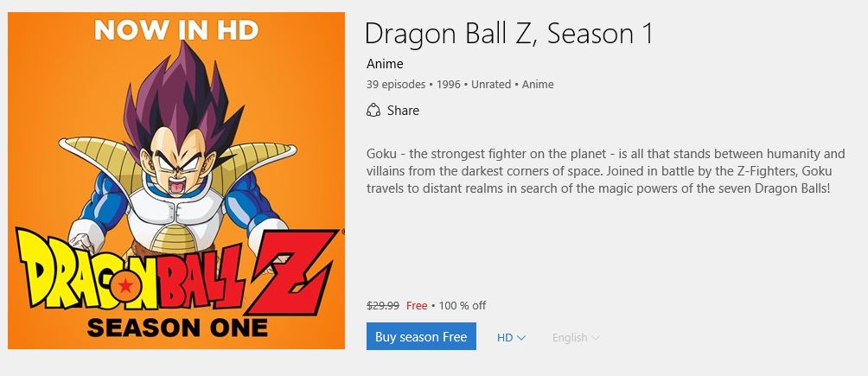The image size is (868, 376).
Task: Open the Anime studio link under title
Action: (x=385, y=63)
